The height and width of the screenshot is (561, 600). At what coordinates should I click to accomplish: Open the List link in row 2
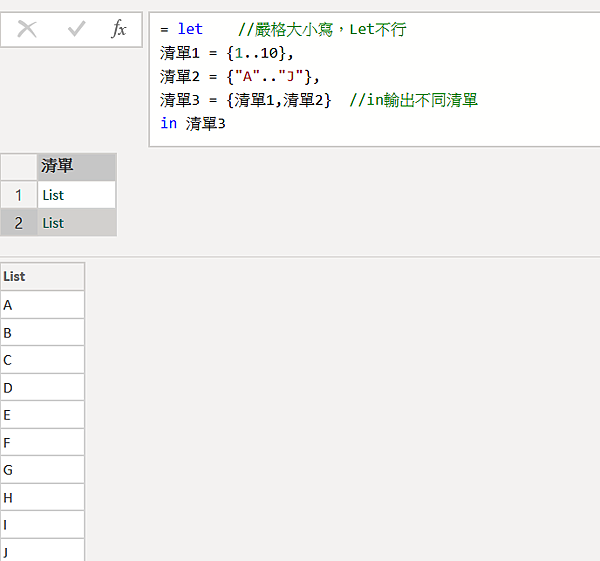(53, 223)
